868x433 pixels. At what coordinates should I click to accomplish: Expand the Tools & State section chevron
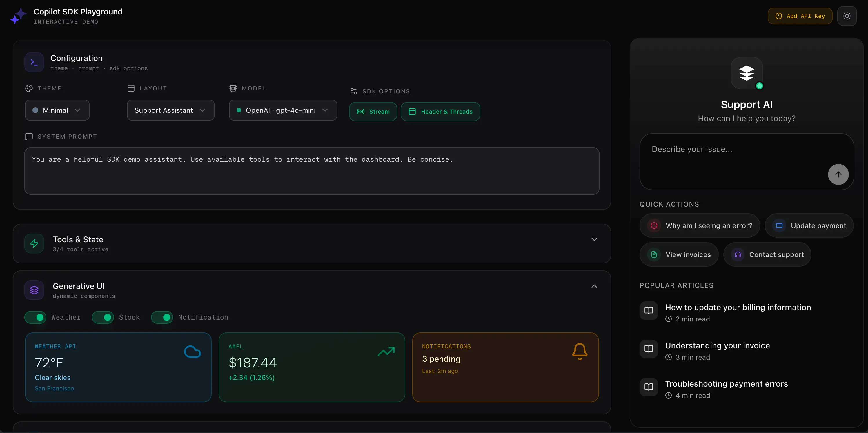pyautogui.click(x=594, y=239)
